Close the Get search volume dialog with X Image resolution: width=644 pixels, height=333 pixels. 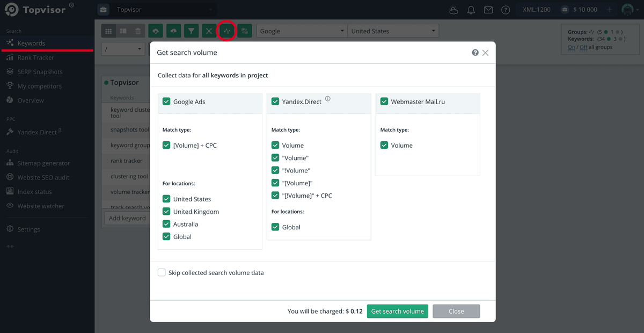click(485, 53)
